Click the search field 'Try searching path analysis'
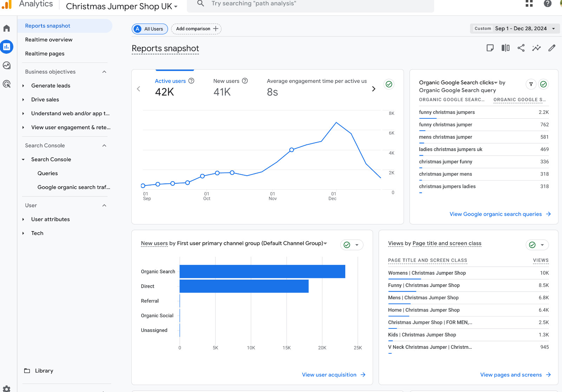562x392 pixels. click(311, 4)
